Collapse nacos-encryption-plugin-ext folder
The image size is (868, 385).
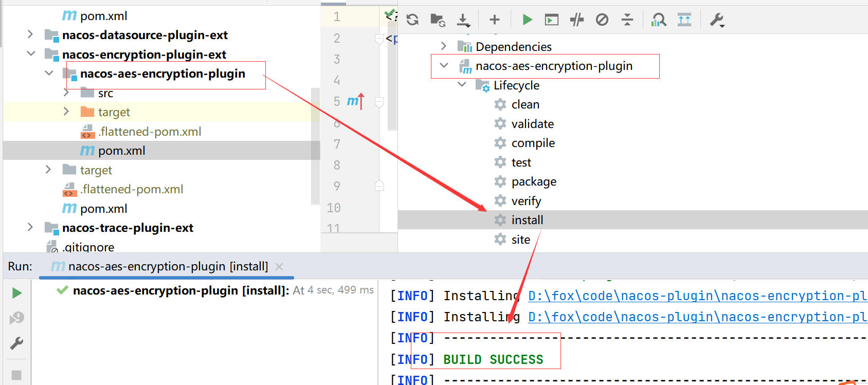coord(31,53)
